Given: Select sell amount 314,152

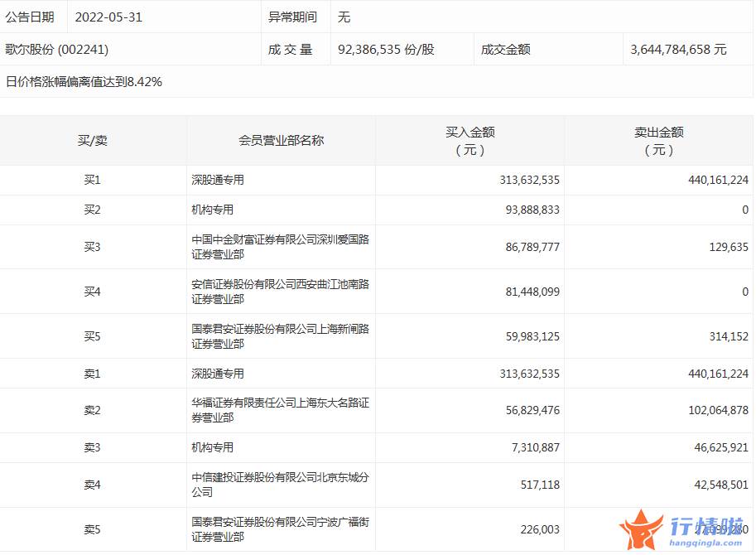Looking at the screenshot, I should pyautogui.click(x=729, y=336).
